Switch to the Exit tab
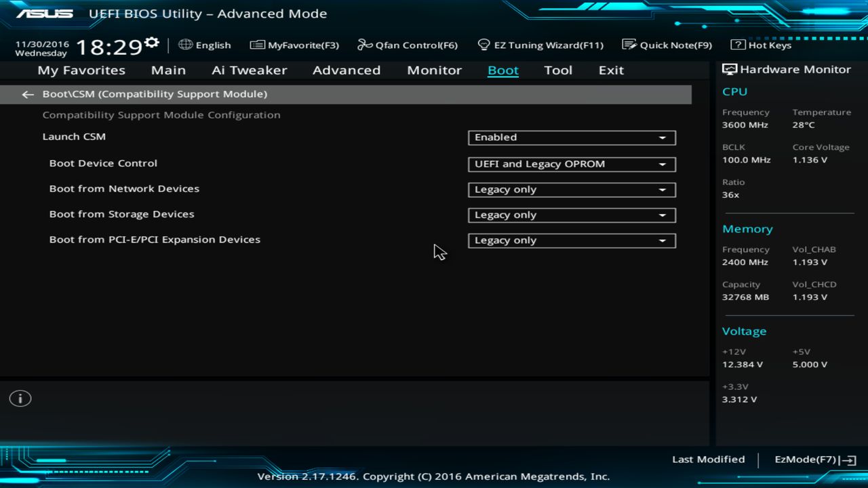The height and width of the screenshot is (488, 868). pos(610,70)
